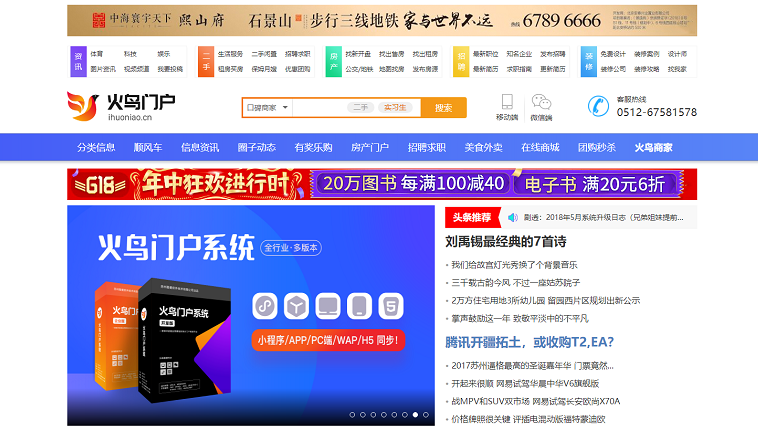The image size is (758, 433).
Task: Open 分类信息 in the navigation bar
Action: click(96, 147)
